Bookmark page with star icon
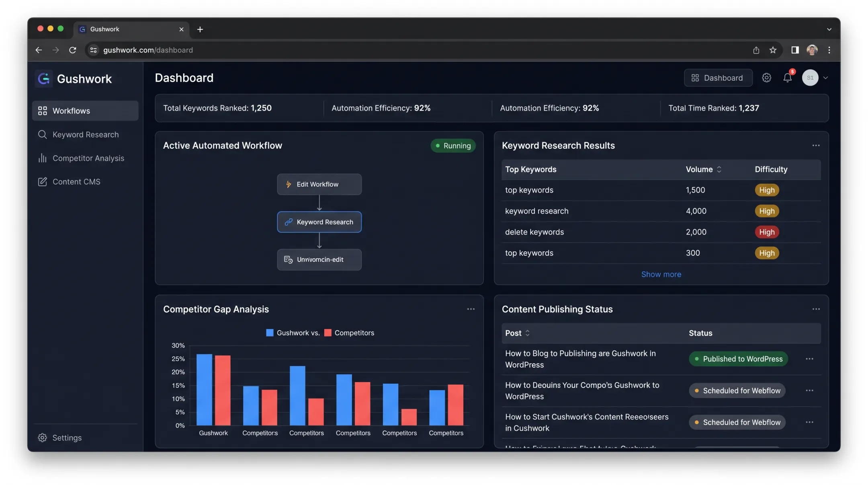This screenshot has height=485, width=868. 773,50
